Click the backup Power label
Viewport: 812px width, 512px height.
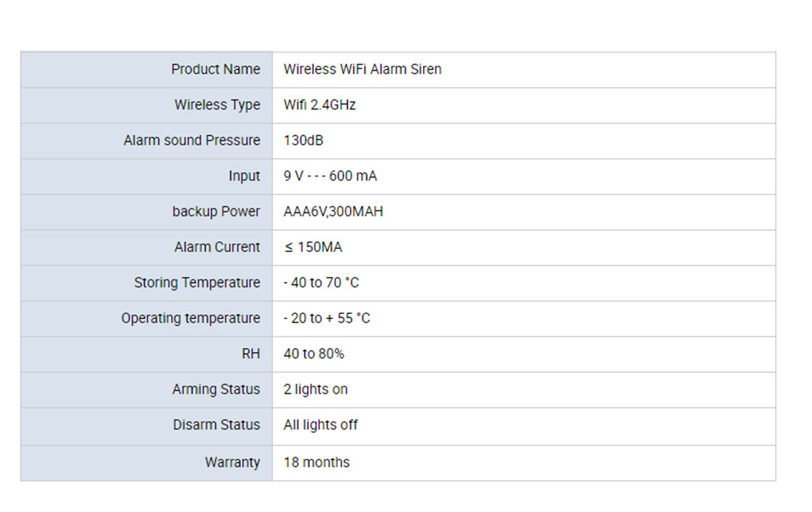[216, 211]
